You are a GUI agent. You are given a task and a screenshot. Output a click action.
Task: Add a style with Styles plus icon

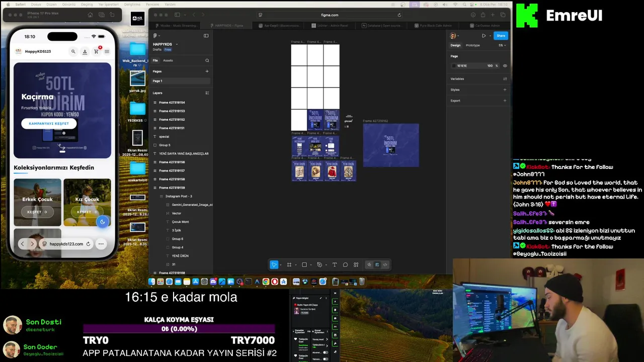click(505, 90)
